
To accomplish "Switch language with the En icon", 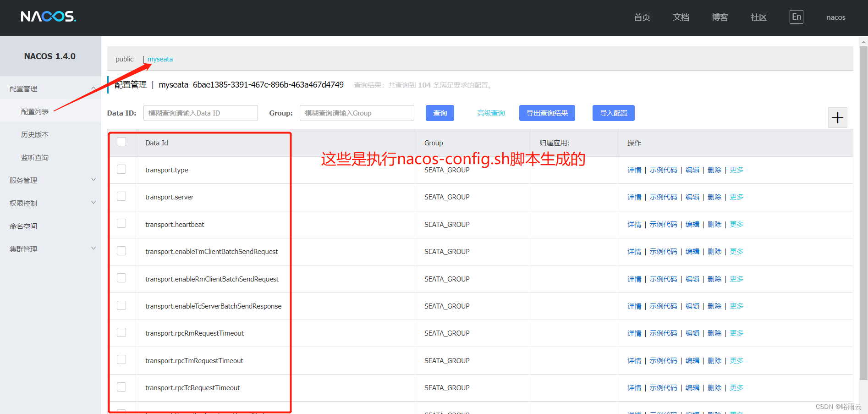I will click(797, 17).
